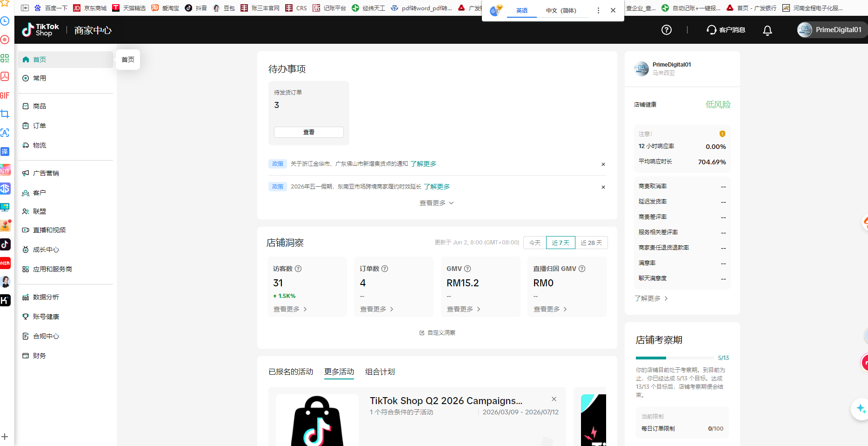Click the 合规中心 icon in sidebar
Image resolution: width=868 pixels, height=446 pixels.
click(x=26, y=336)
